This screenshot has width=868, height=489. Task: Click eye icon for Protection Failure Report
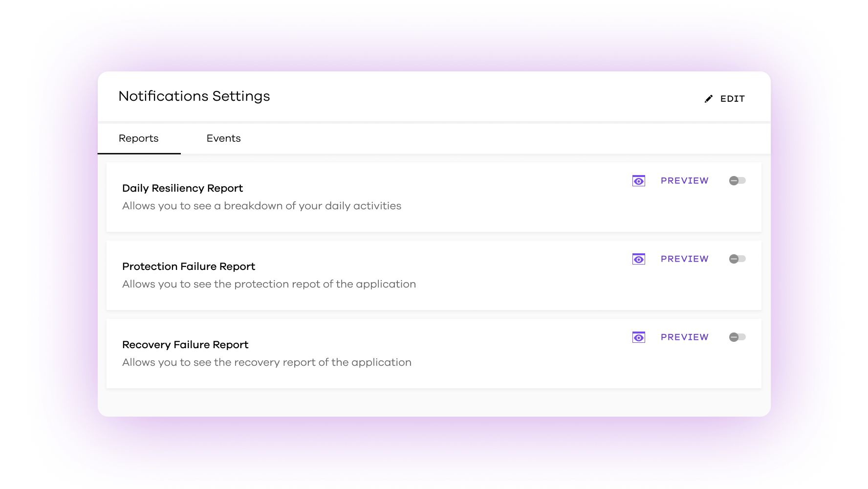tap(638, 259)
